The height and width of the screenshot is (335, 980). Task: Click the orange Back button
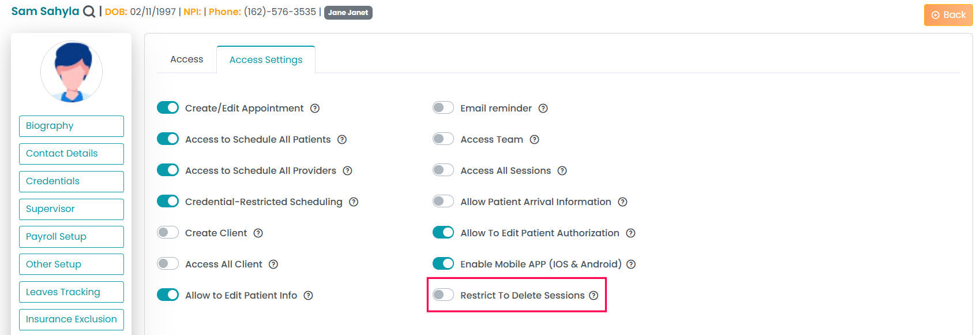coord(948,15)
